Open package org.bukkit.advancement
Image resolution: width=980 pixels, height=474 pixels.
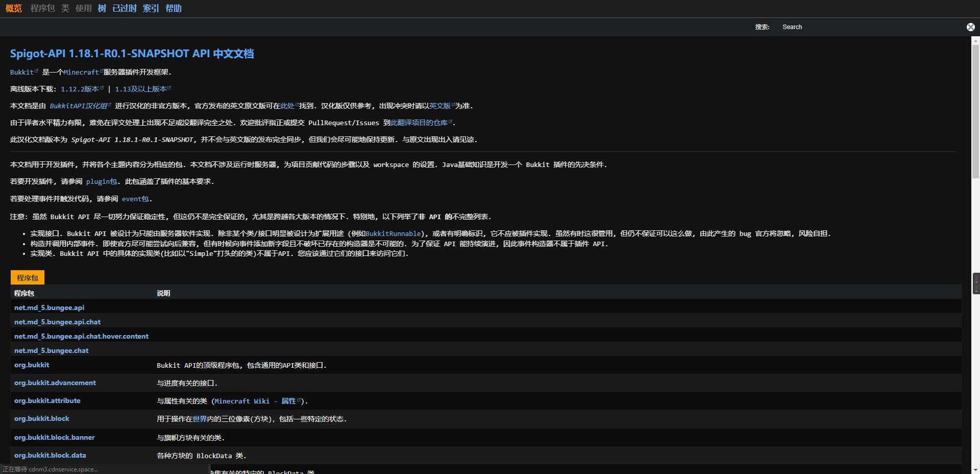(x=55, y=383)
